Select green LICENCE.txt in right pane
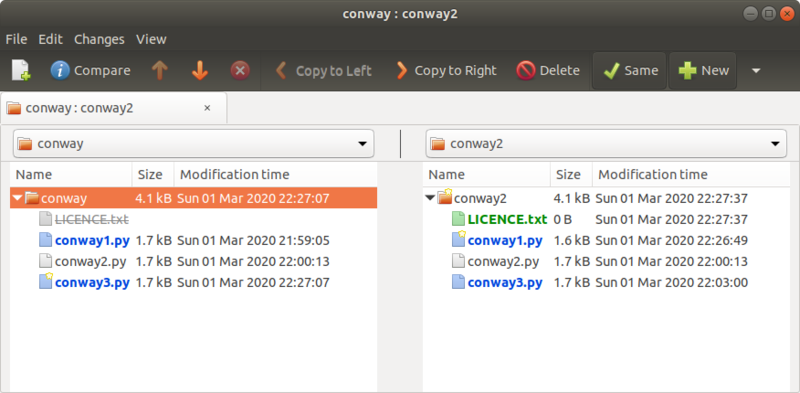This screenshot has height=393, width=800. tap(507, 219)
